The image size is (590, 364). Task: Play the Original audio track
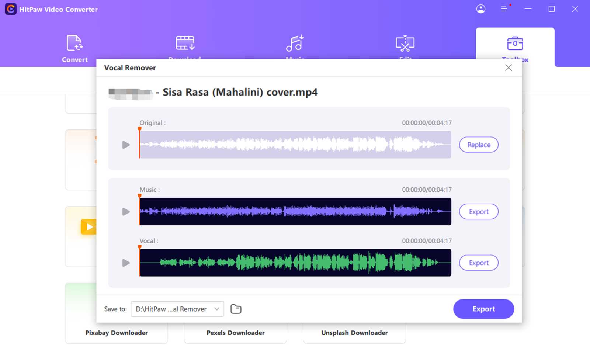click(x=125, y=145)
